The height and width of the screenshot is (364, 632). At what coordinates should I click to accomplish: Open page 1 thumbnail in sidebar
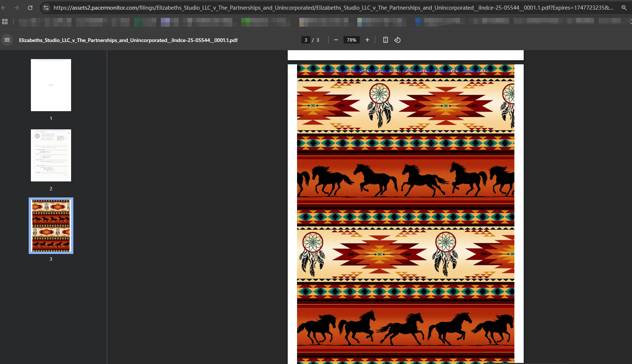51,85
